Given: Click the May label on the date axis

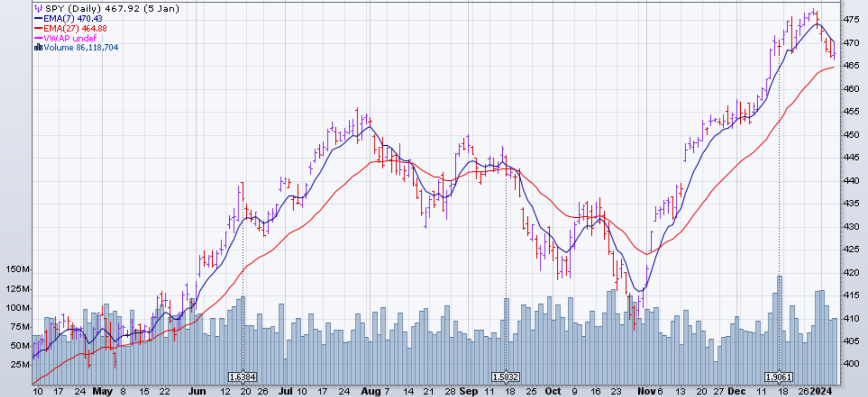Looking at the screenshot, I should [x=103, y=391].
